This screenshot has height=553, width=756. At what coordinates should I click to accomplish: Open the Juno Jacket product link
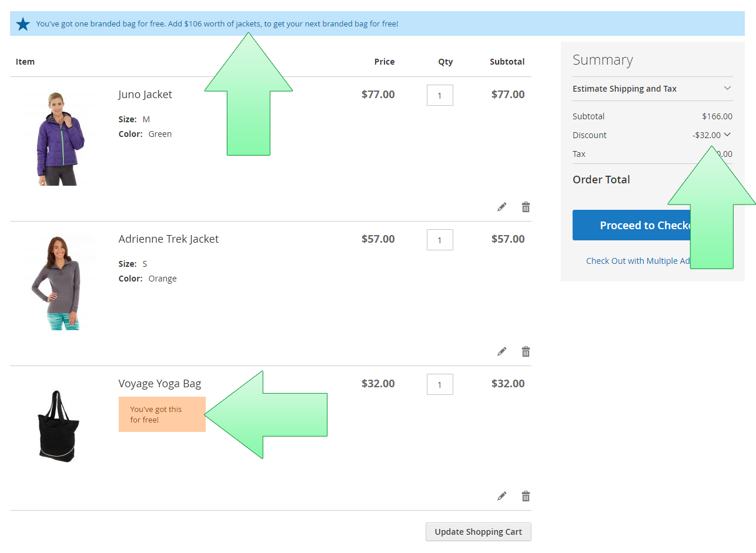(145, 95)
